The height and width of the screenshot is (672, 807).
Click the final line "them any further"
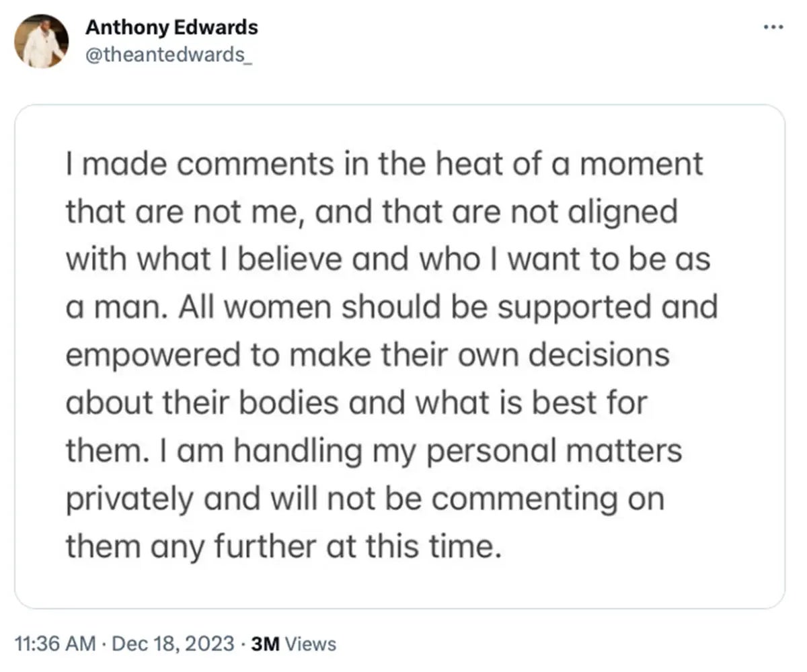(x=284, y=546)
